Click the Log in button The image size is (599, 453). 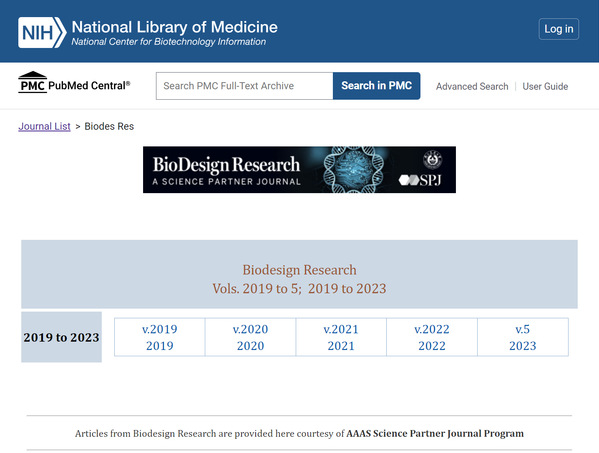pyautogui.click(x=559, y=29)
